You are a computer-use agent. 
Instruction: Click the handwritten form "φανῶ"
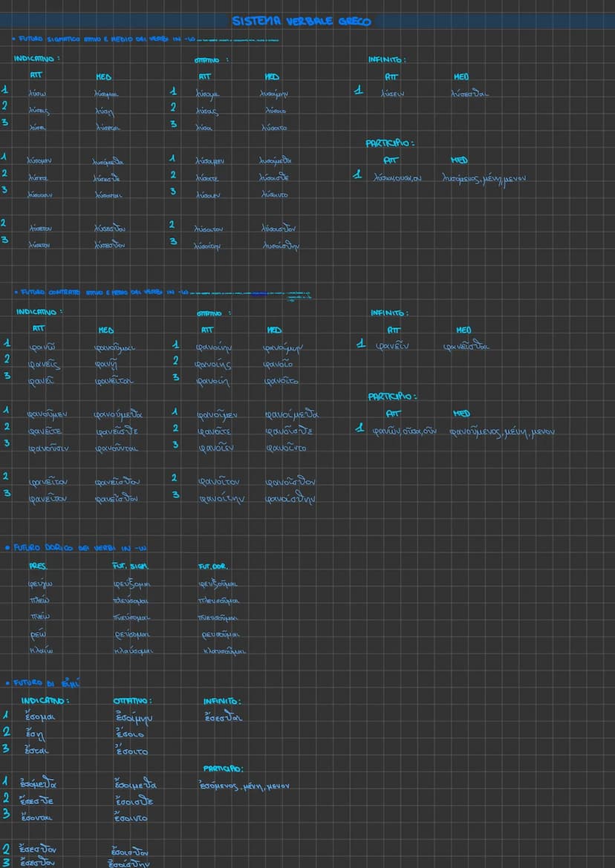[x=44, y=347]
